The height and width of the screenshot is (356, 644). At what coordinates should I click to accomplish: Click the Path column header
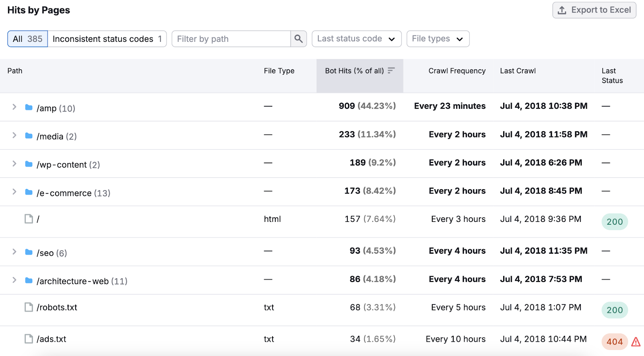(x=15, y=71)
